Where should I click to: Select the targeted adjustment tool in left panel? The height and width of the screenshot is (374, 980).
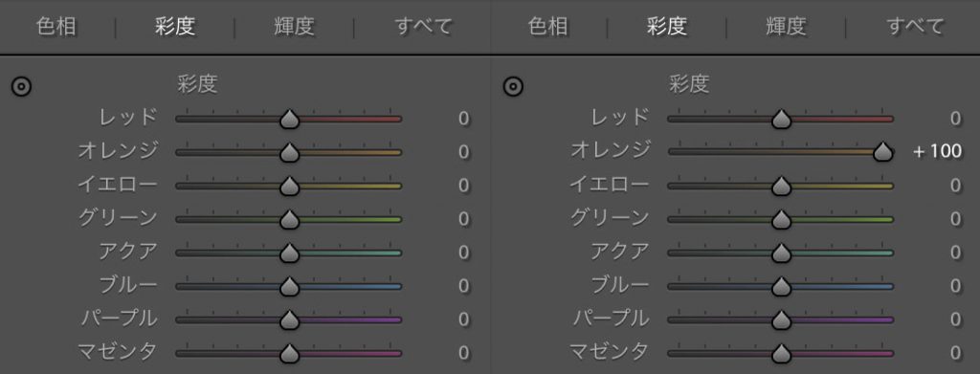tap(21, 87)
